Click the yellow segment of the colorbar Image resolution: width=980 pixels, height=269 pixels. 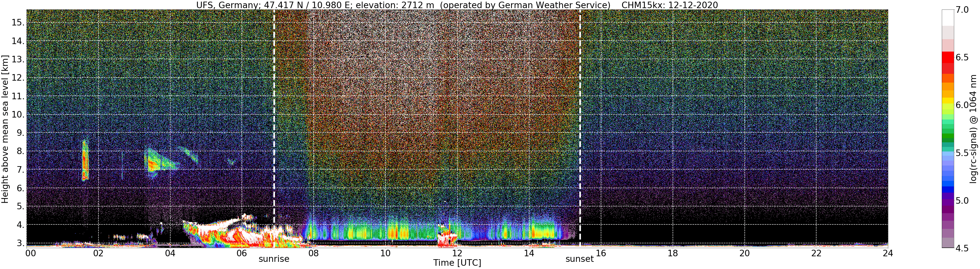[x=948, y=101]
